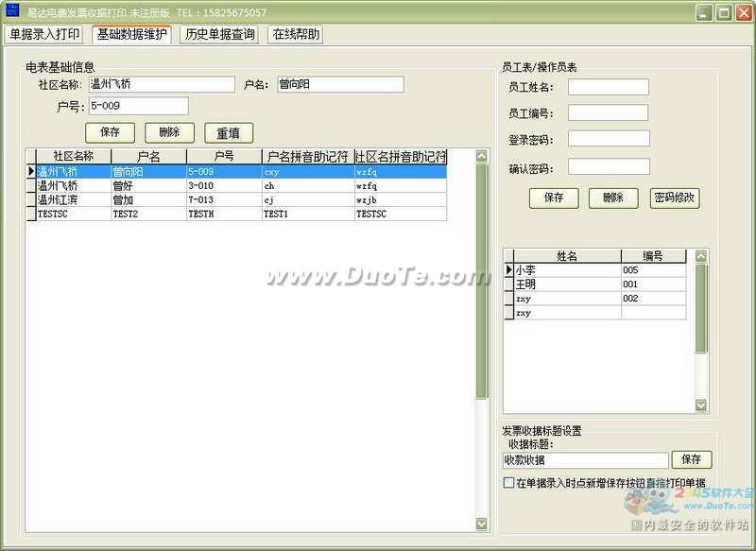Click the 社区名称 input field
Image resolution: width=756 pixels, height=551 pixels.
(162, 84)
